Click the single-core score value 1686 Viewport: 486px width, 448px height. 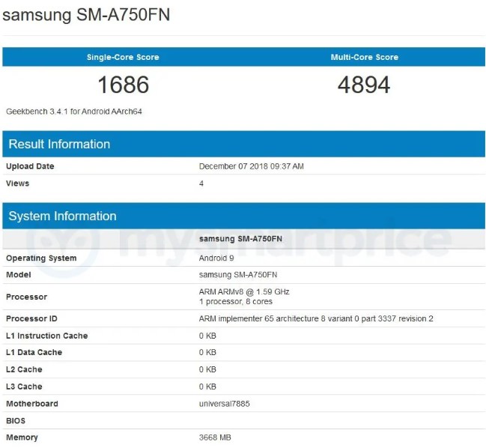coord(124,85)
